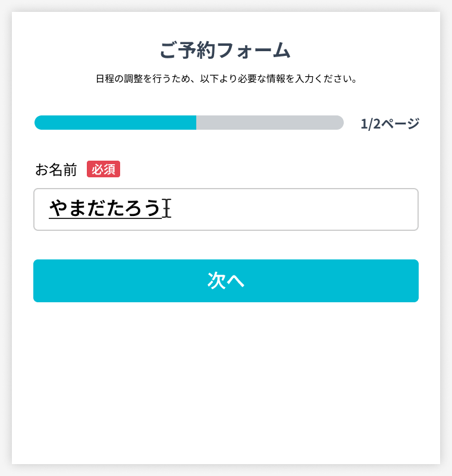Click the gray unfilled part of progress bar
Viewport: 452px width, 476px height.
point(270,123)
